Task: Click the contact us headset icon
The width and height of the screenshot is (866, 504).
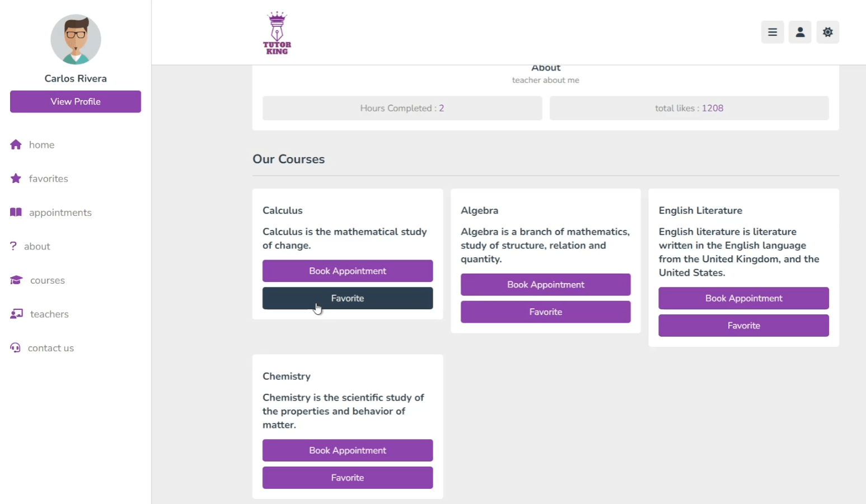Action: point(15,348)
